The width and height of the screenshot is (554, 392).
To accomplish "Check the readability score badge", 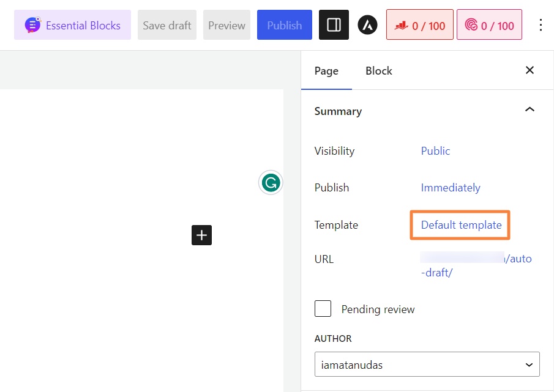I will 489,25.
